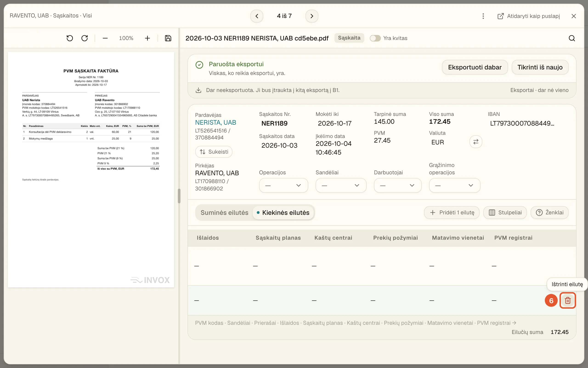Click the PDF invoice preview page
The image size is (588, 368).
(91, 170)
